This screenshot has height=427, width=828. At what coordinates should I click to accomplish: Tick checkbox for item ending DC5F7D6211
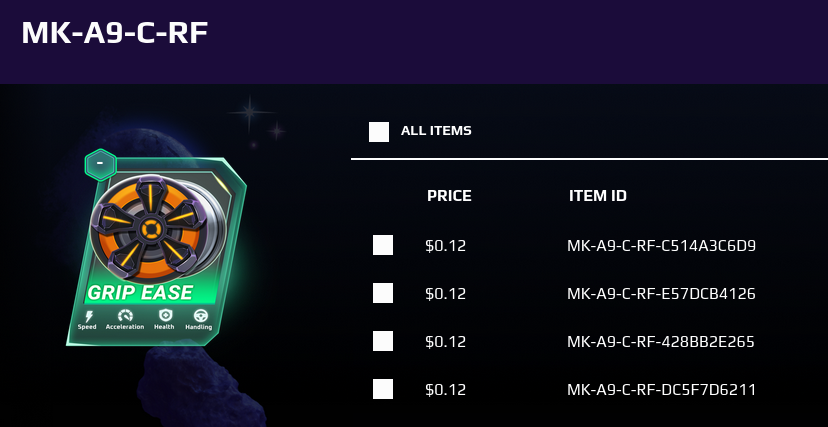click(383, 389)
